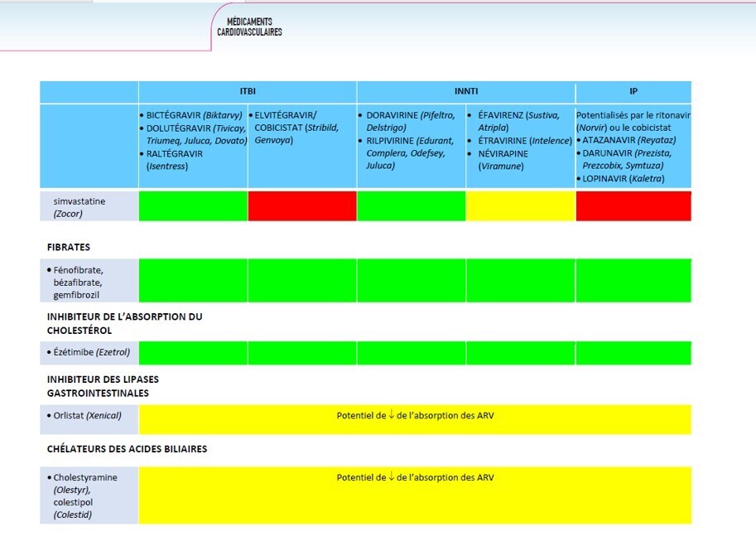Click 'Potentialisés par le ritonavir' text
Viewport: 756px width, 546px height.
[633, 115]
